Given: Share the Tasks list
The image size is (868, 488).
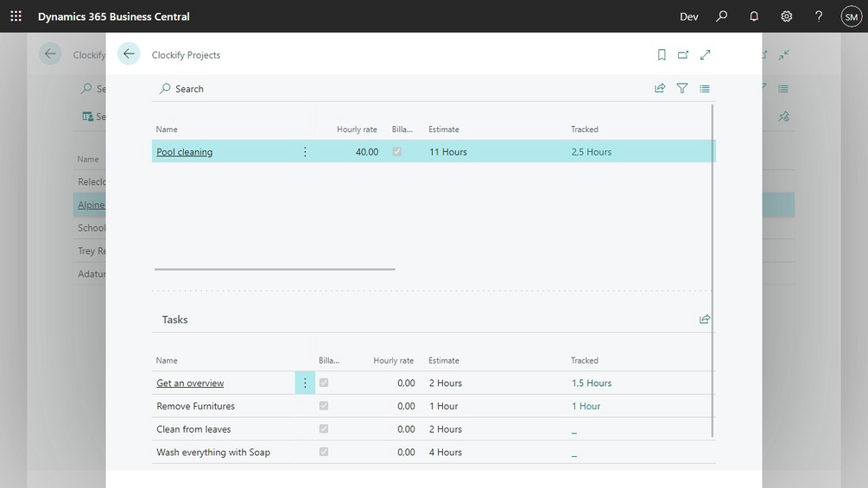Looking at the screenshot, I should point(704,319).
